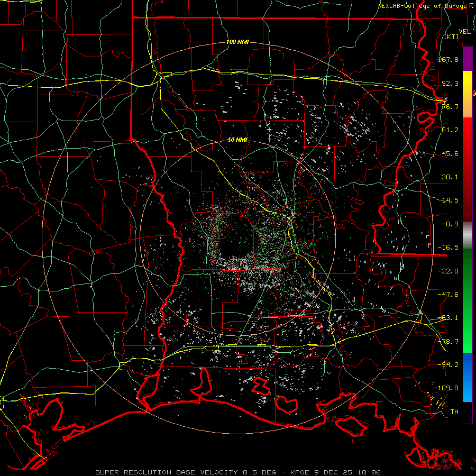Click the 100 NMI range ring label
This screenshot has width=476, height=476.
click(237, 42)
